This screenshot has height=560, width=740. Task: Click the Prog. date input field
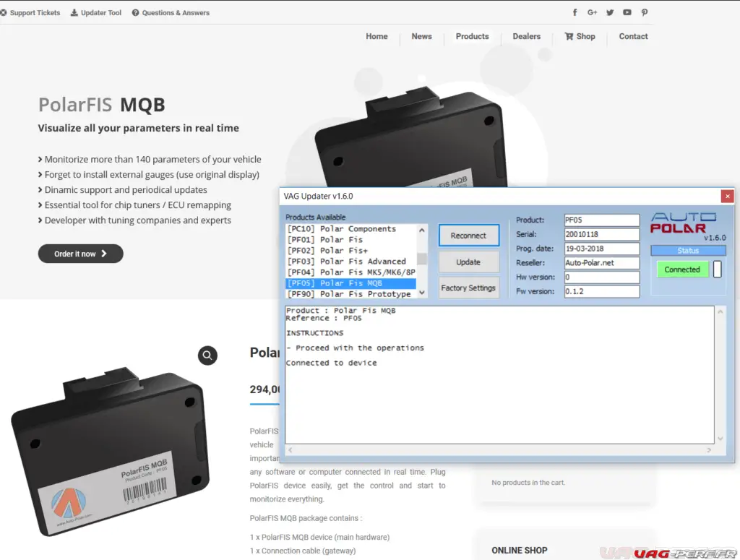tap(602, 249)
